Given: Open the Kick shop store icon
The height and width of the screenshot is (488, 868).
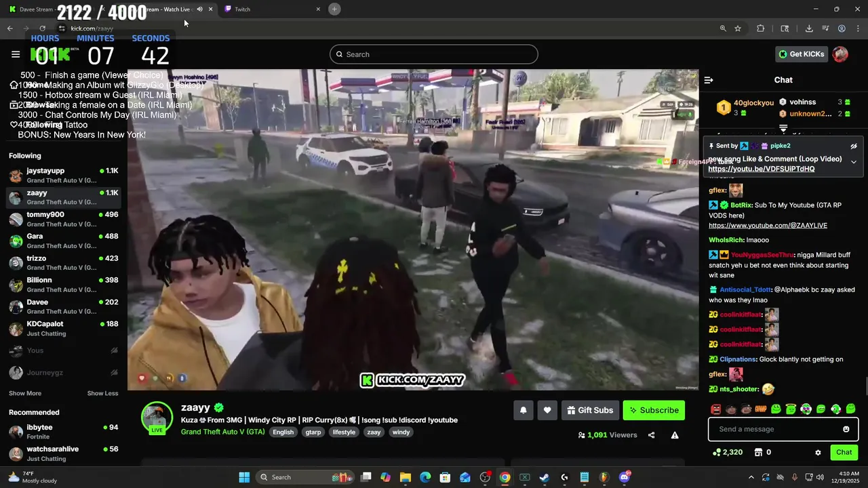Looking at the screenshot, I should tap(758, 452).
